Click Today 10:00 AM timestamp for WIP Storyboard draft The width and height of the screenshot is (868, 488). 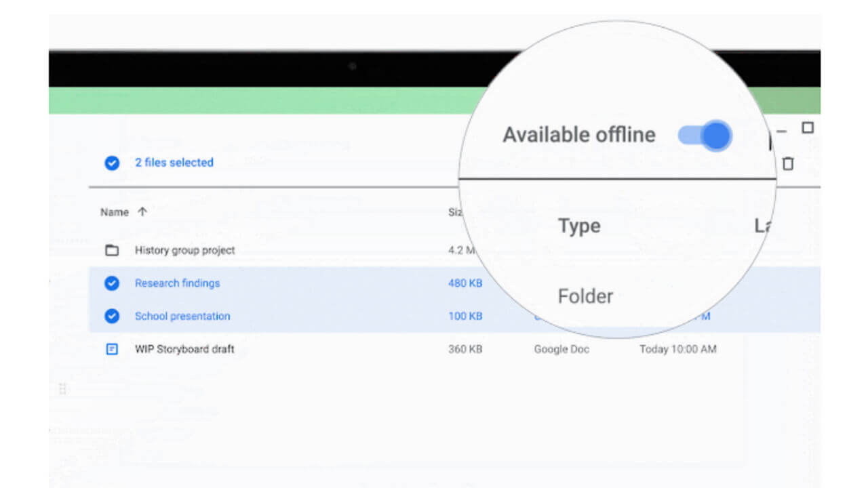678,349
